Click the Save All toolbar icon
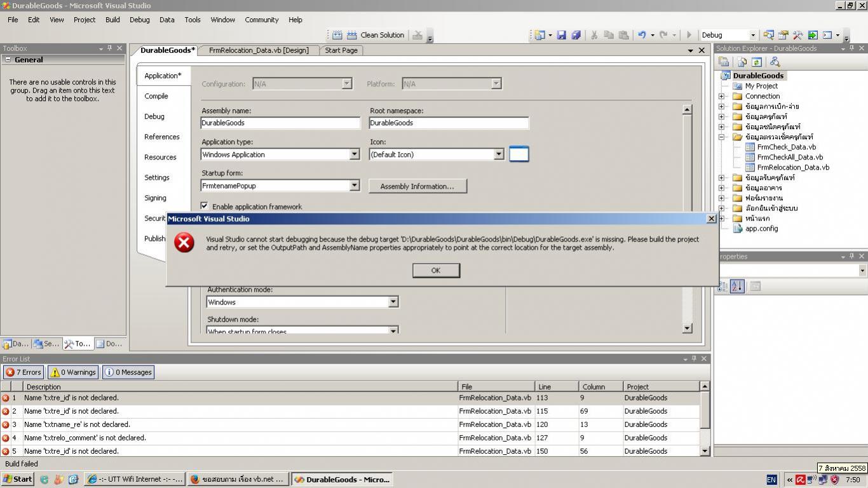Image resolution: width=868 pixels, height=488 pixels. click(576, 35)
